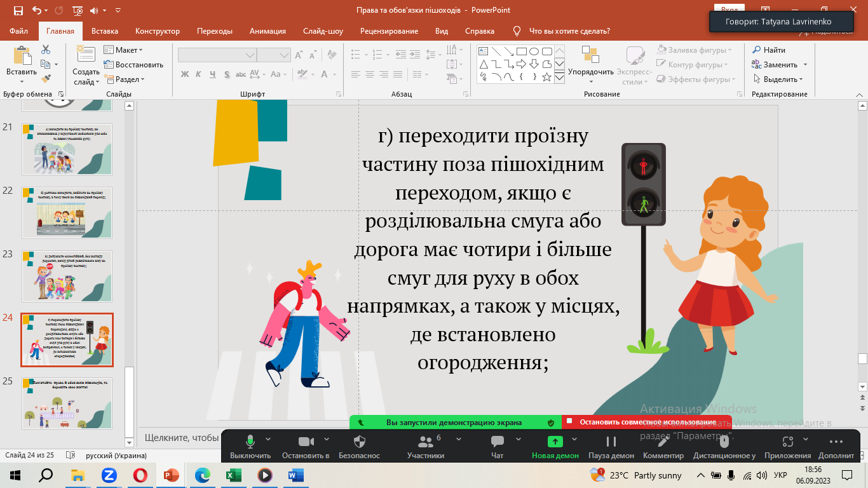Image resolution: width=868 pixels, height=488 pixels.
Task: Click the русский (Украина) language status entry
Action: (x=116, y=456)
